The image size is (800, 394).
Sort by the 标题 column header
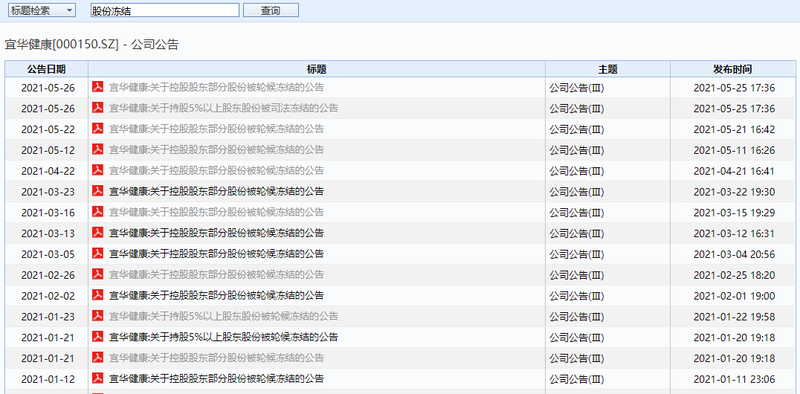[x=316, y=69]
